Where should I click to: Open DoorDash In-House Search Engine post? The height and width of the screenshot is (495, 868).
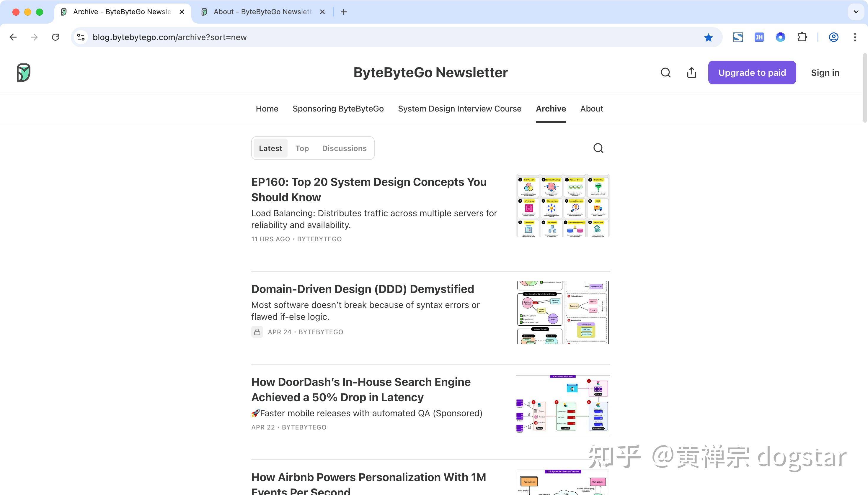tap(361, 390)
